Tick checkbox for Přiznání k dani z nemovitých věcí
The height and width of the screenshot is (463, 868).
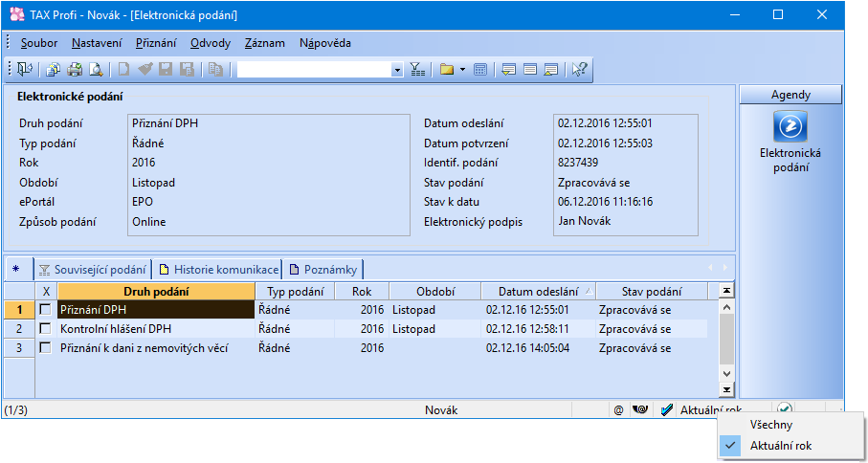click(46, 348)
